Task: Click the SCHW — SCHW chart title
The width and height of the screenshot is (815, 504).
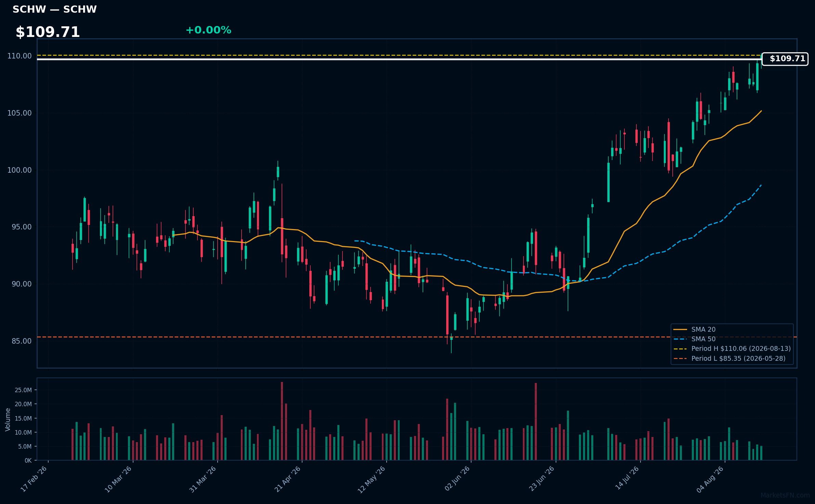Action: click(x=55, y=10)
